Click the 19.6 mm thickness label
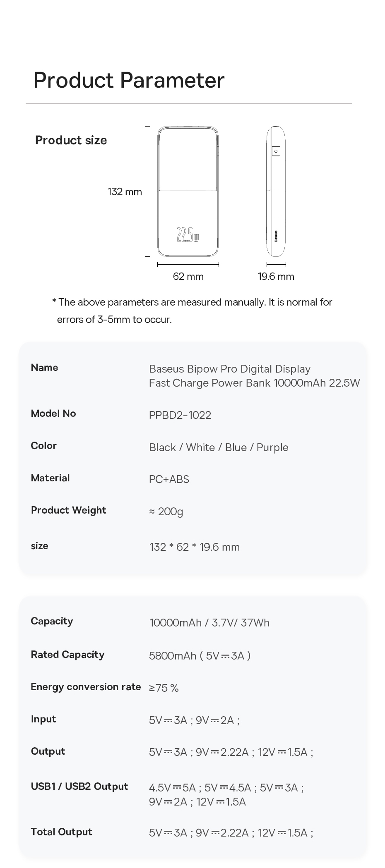 276,277
